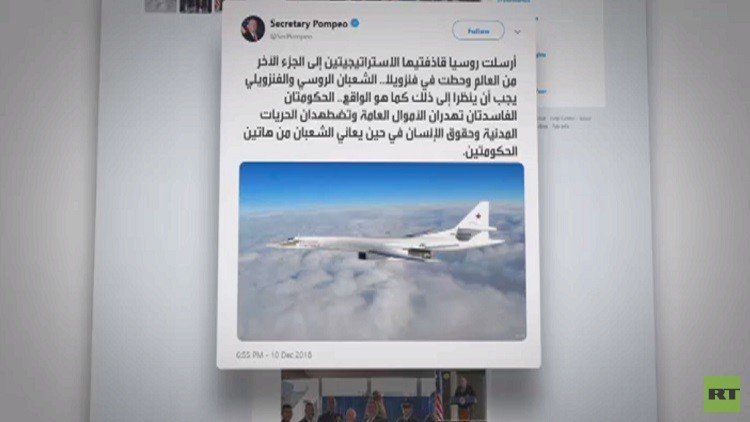The width and height of the screenshot is (750, 422).
Task: Expand the tweet options chevron menu
Action: point(518,32)
